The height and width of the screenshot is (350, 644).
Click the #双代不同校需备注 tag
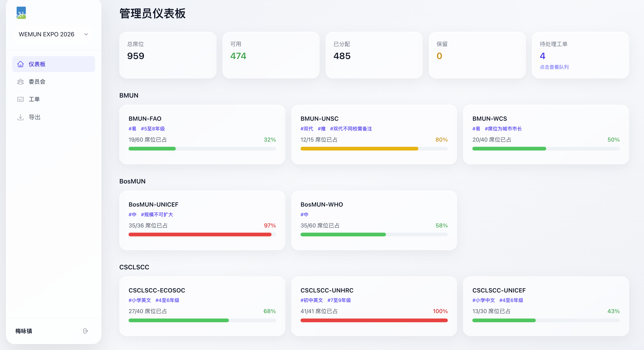[x=351, y=129]
